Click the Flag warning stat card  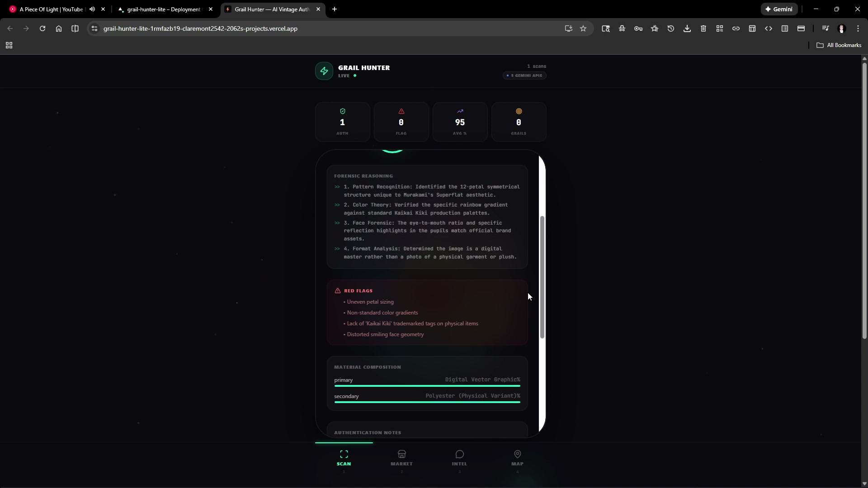[401, 122]
